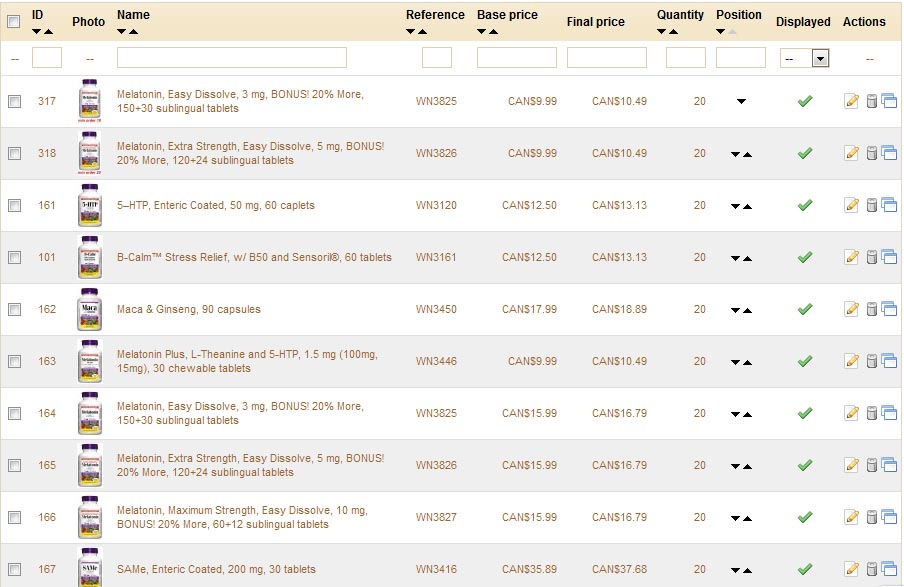Click base price CAN$17.99
The image size is (904, 587).
click(x=529, y=309)
